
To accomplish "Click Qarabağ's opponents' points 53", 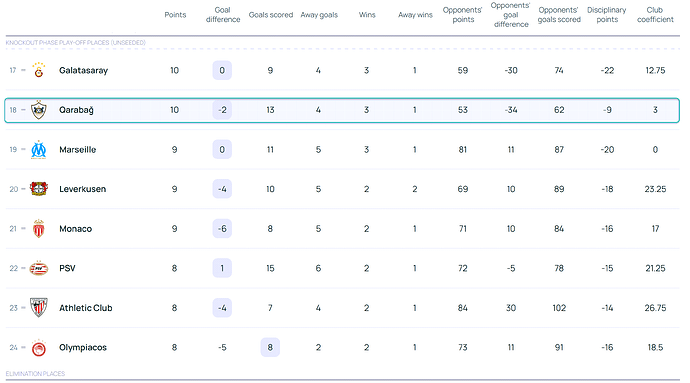I will [463, 110].
